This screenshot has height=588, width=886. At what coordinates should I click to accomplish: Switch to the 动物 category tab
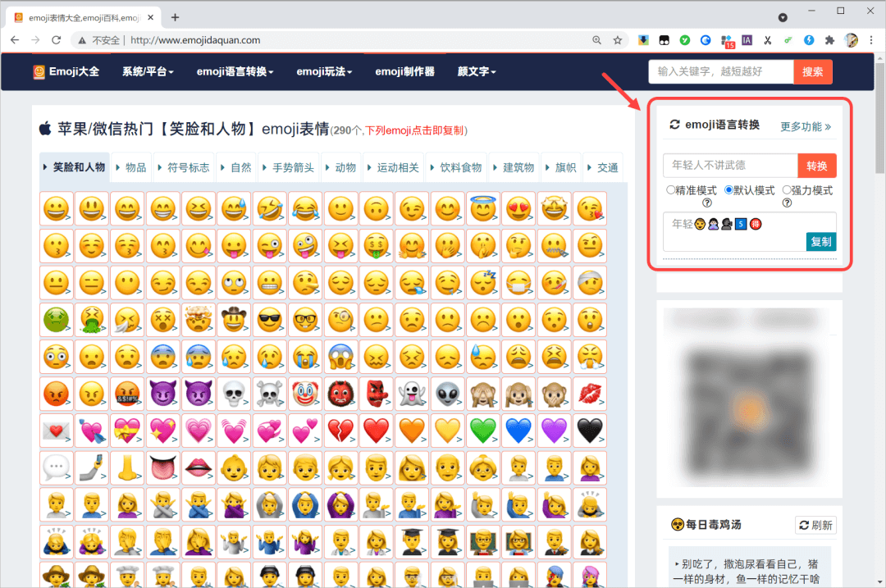pyautogui.click(x=340, y=168)
